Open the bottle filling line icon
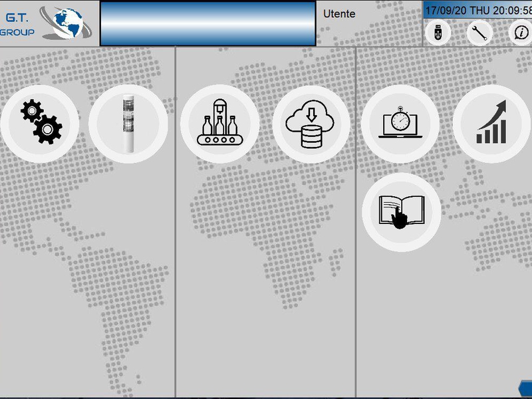Screen dimensions: 532x399 220,124
